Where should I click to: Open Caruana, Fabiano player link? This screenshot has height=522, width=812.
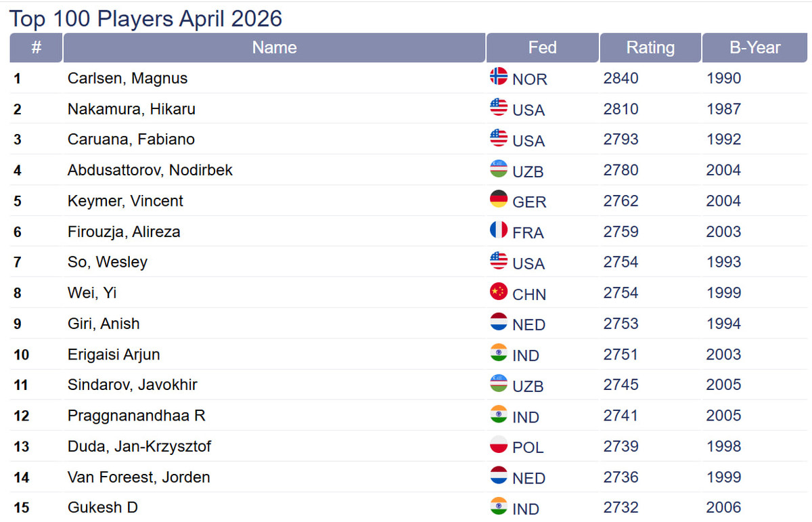pos(131,139)
